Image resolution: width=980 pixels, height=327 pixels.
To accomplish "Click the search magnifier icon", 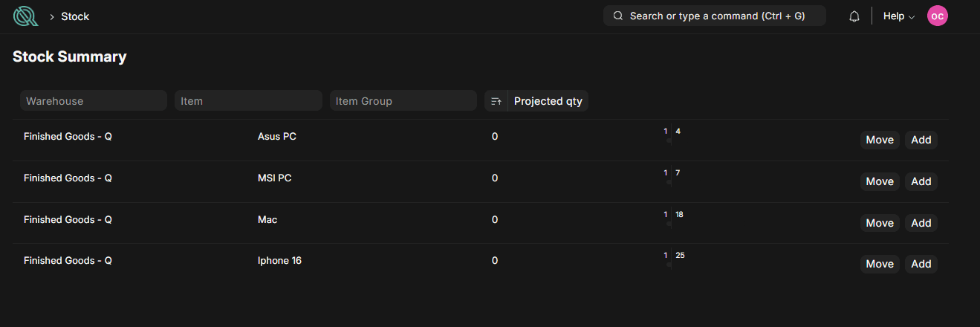I will pyautogui.click(x=617, y=16).
